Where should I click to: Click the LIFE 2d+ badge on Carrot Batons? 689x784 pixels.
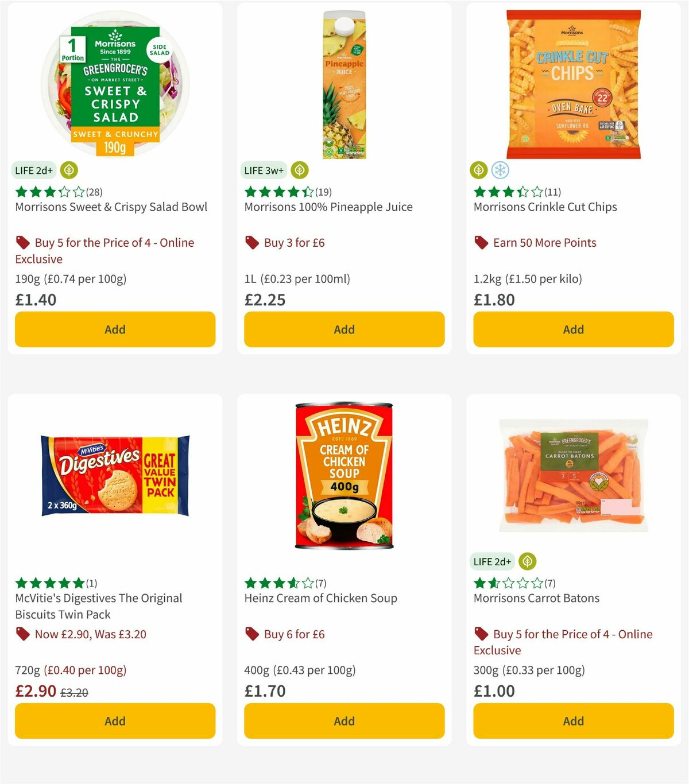click(492, 561)
